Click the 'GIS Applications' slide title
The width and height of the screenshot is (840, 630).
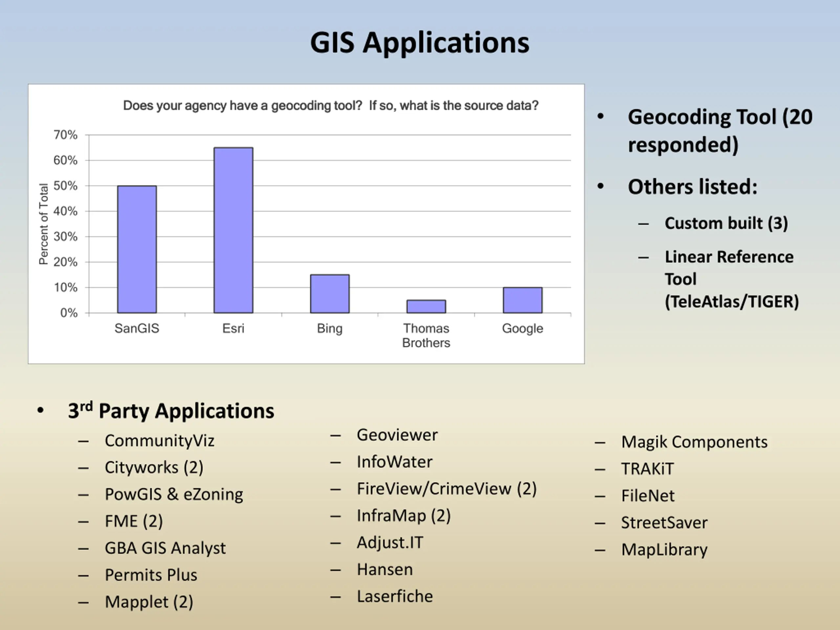[420, 43]
